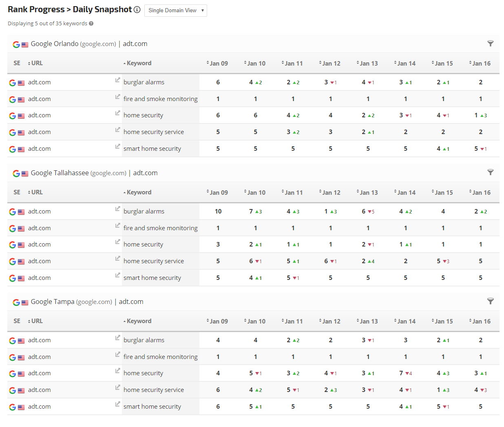504x427 pixels.
Task: Sort Tallahassee table by Jan 13 column
Action: pos(368,193)
